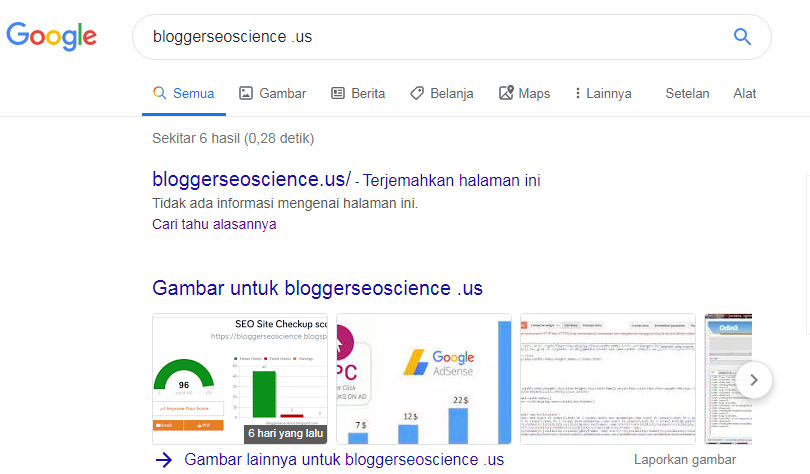
Task: Open the Belanja tab
Action: pyautogui.click(x=442, y=93)
